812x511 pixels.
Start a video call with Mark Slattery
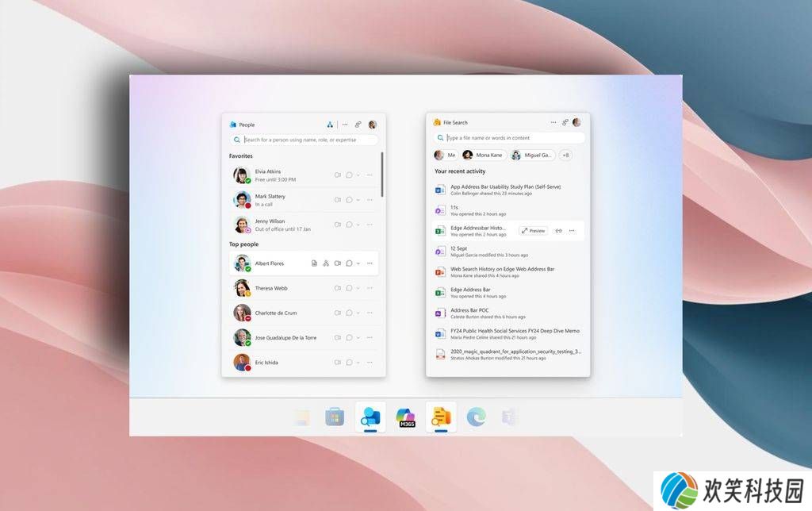pos(338,200)
